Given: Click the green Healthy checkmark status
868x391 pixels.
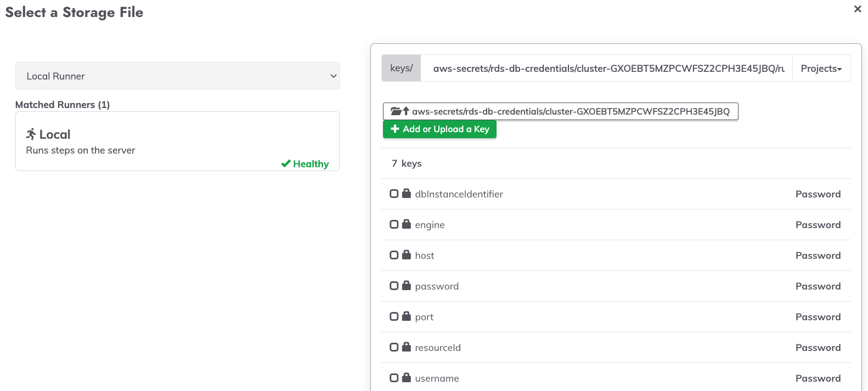Looking at the screenshot, I should (x=305, y=163).
